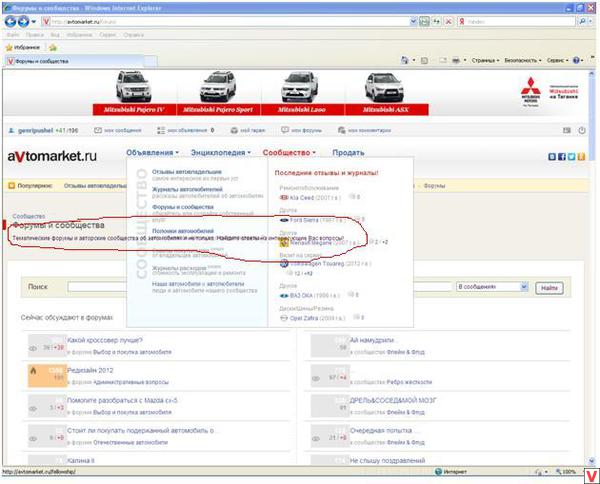Click the VK social network icon

[x=552, y=156]
